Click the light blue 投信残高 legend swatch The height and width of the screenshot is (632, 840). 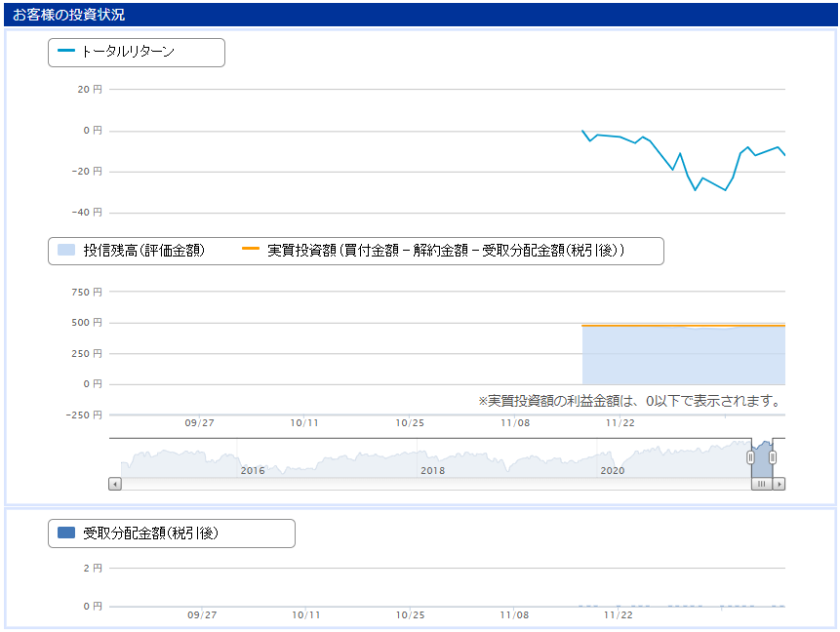pos(66,250)
